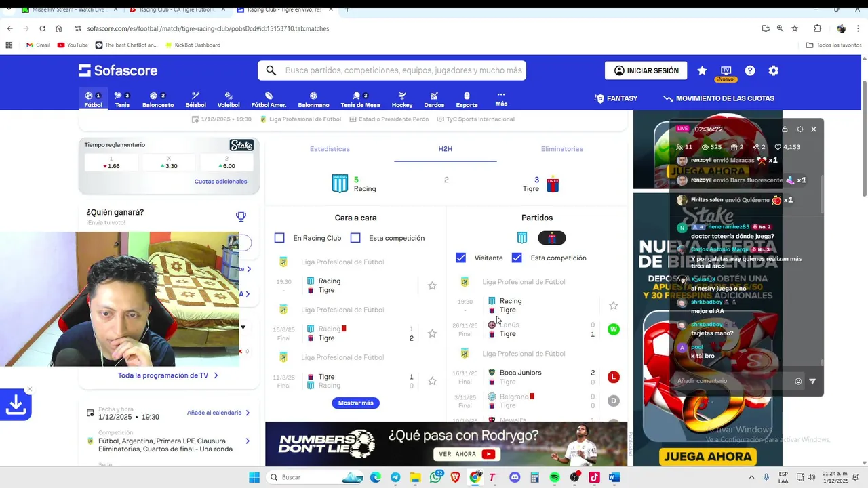
Task: Open the Gmail bookmark
Action: (x=38, y=45)
